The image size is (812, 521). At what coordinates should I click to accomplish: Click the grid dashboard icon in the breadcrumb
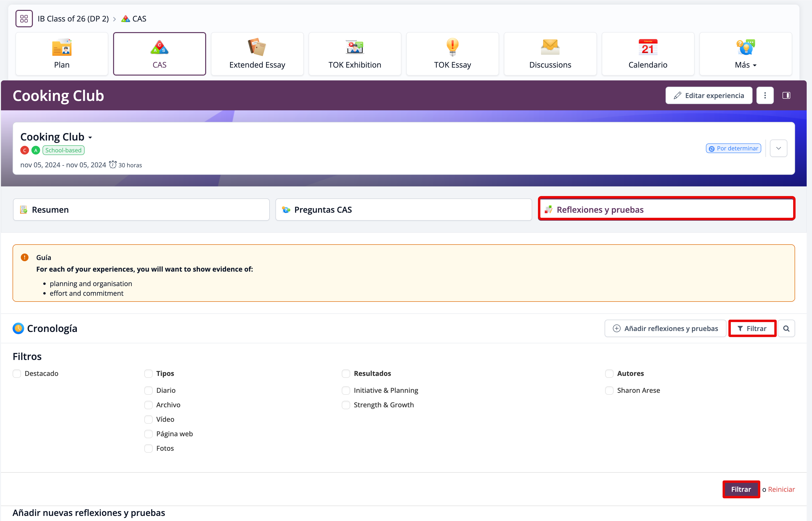(24, 19)
